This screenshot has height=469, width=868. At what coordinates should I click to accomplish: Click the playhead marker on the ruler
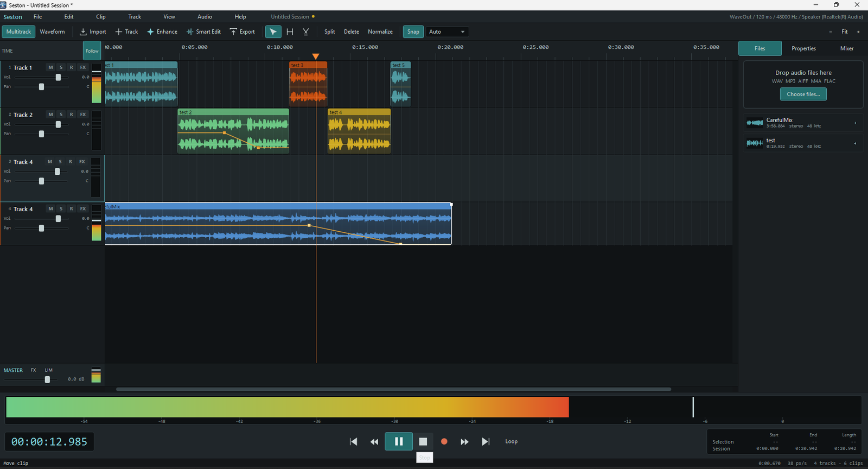pos(316,56)
